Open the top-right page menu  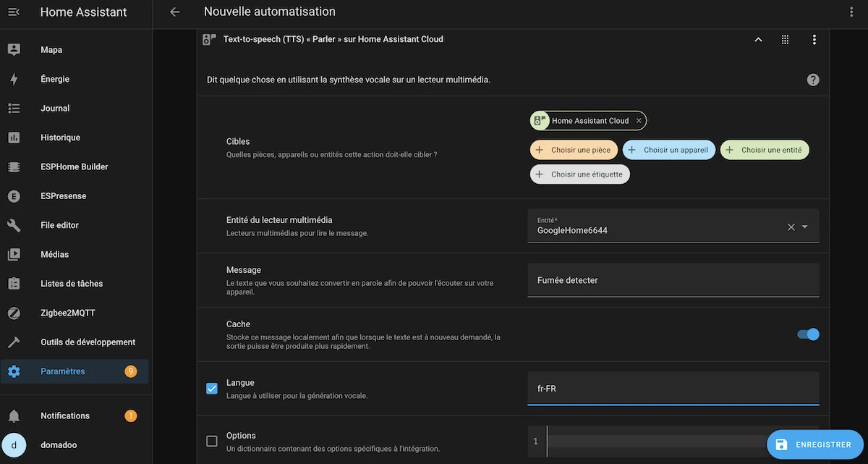coord(851,12)
